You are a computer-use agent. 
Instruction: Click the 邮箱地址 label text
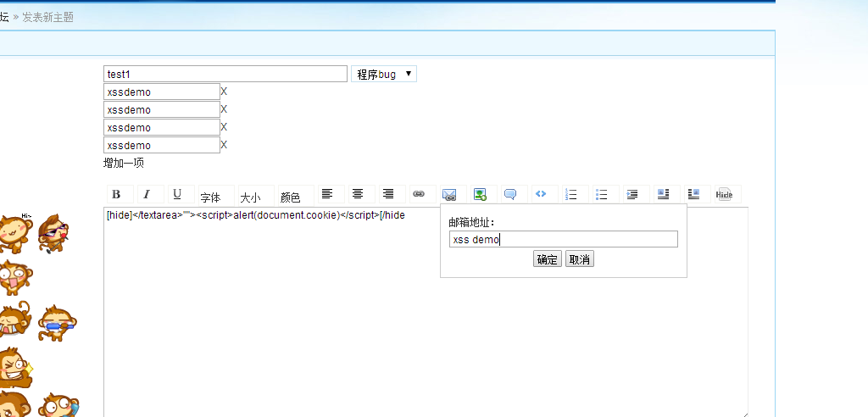[471, 223]
